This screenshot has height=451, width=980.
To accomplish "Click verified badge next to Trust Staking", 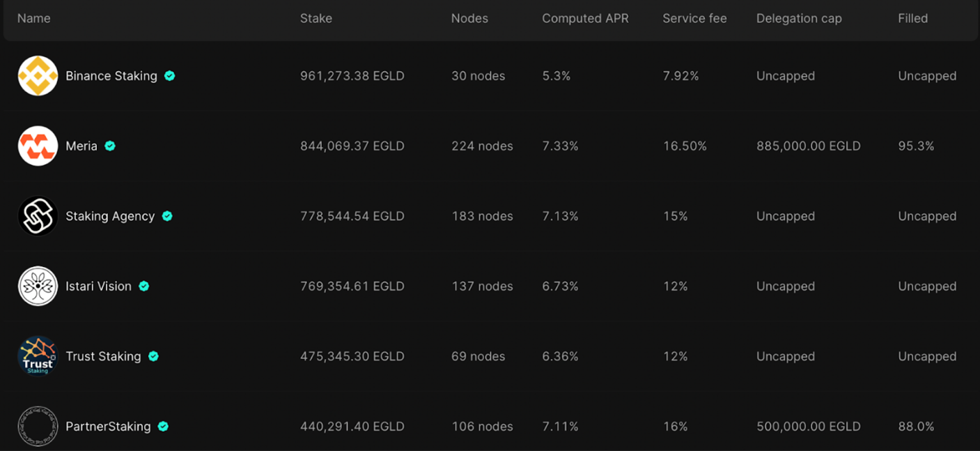I will coord(153,356).
